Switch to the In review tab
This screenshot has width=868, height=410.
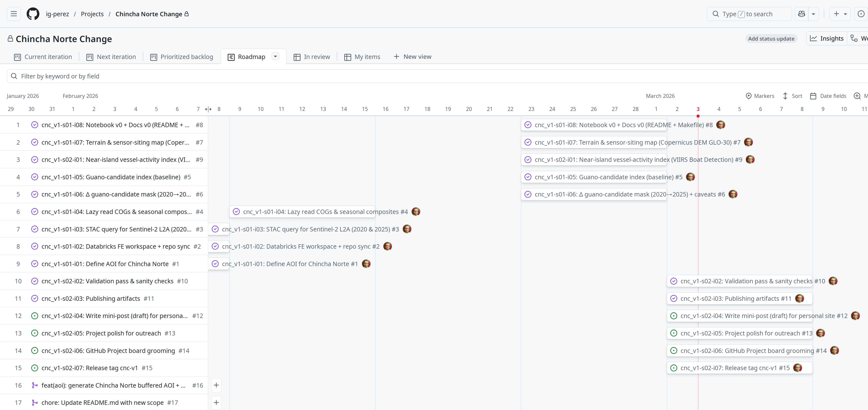[312, 57]
